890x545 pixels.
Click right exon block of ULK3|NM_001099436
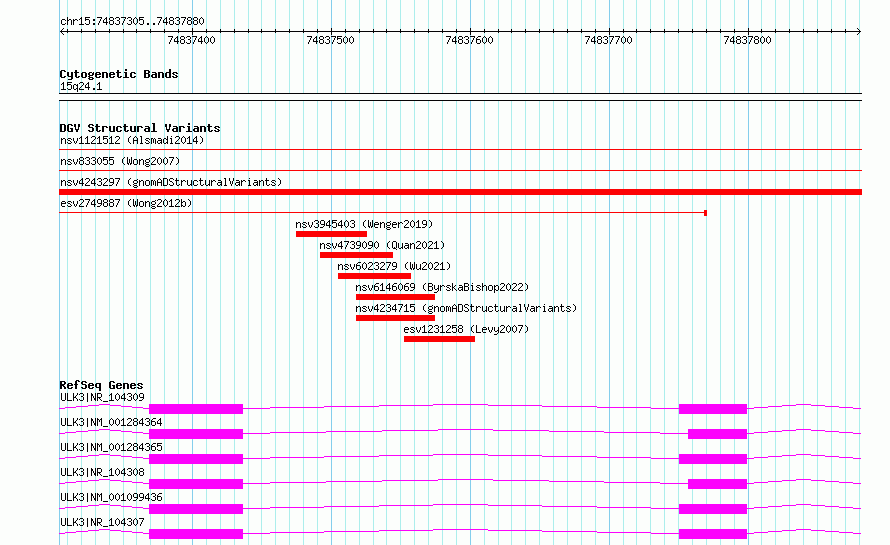pyautogui.click(x=713, y=509)
